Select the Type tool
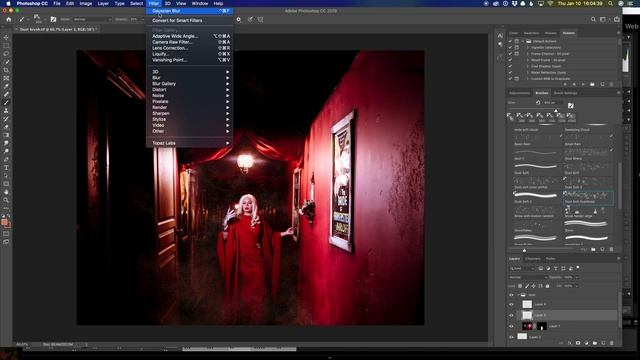Viewport: 640px width, 360px height. (x=6, y=168)
